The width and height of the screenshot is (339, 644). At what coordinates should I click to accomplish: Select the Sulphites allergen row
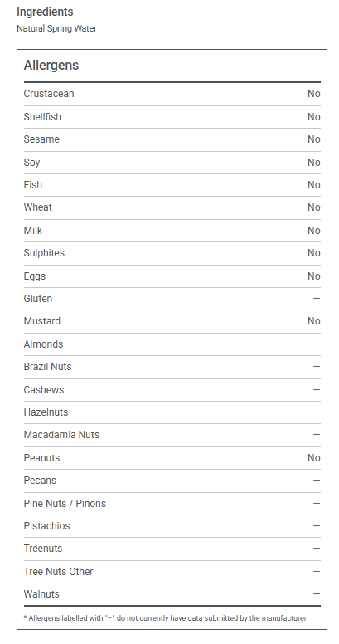tap(172, 253)
